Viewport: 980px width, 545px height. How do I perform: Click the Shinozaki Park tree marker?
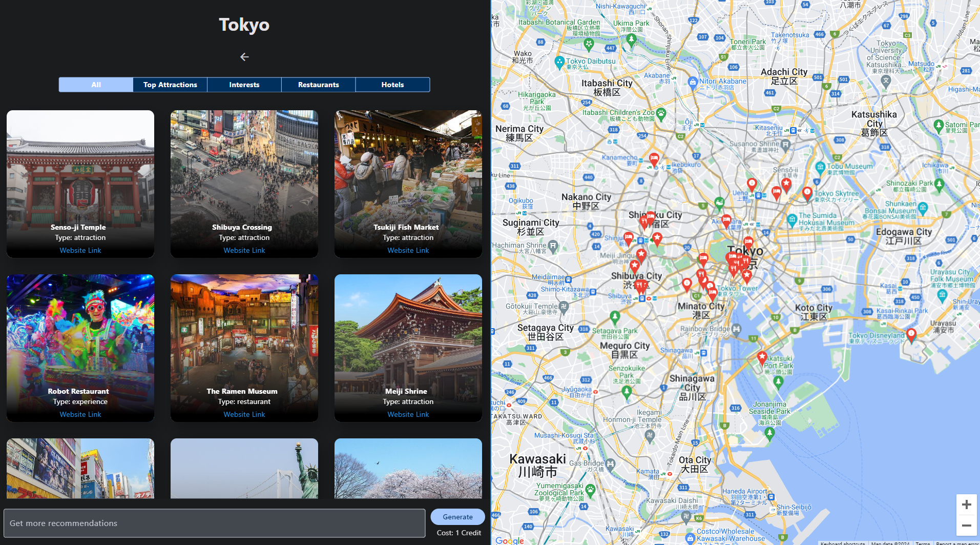click(939, 185)
